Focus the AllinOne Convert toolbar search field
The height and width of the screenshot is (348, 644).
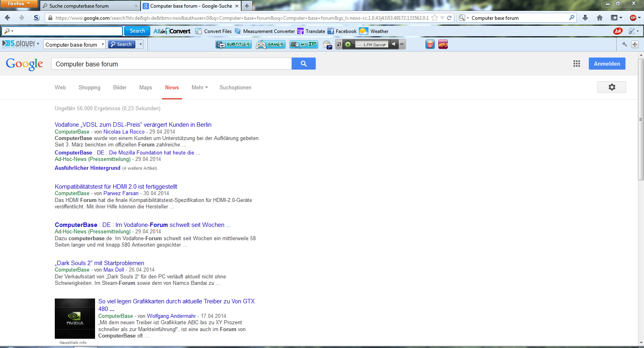62,31
